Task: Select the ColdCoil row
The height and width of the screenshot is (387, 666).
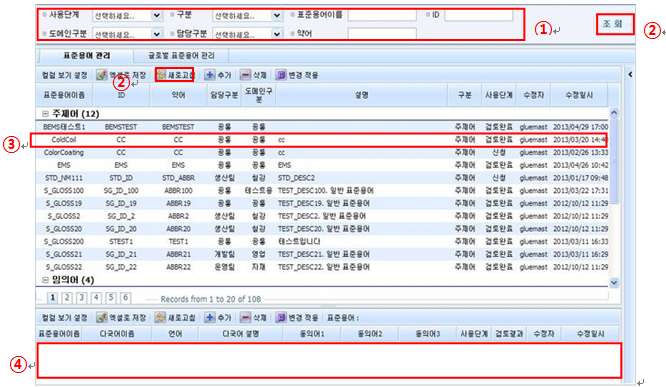Action: point(322,140)
